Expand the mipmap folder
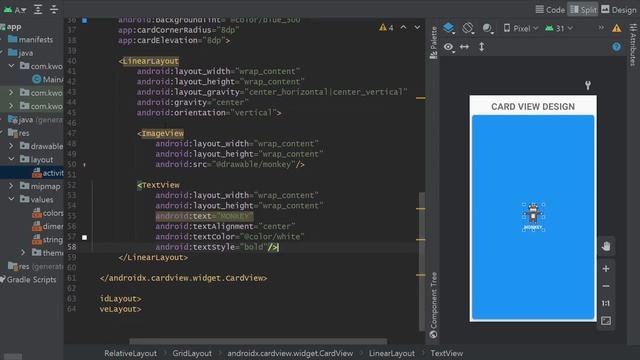The width and height of the screenshot is (640, 360). (11, 186)
